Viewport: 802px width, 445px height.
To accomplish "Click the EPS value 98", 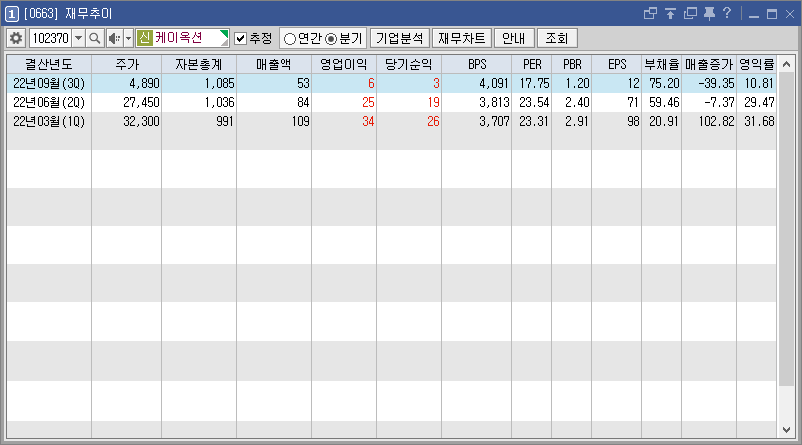I will point(633,121).
